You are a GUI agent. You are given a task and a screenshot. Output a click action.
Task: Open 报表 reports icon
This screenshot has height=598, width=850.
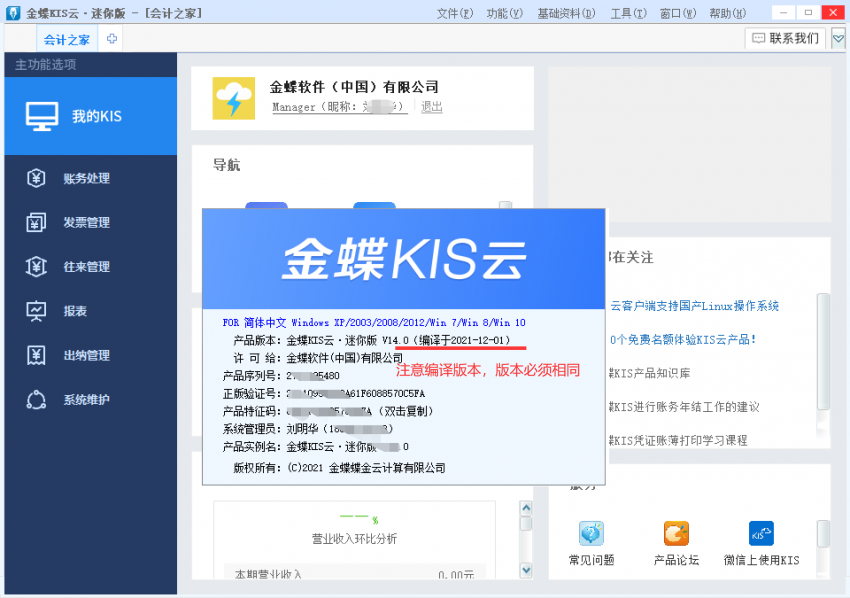point(37,311)
